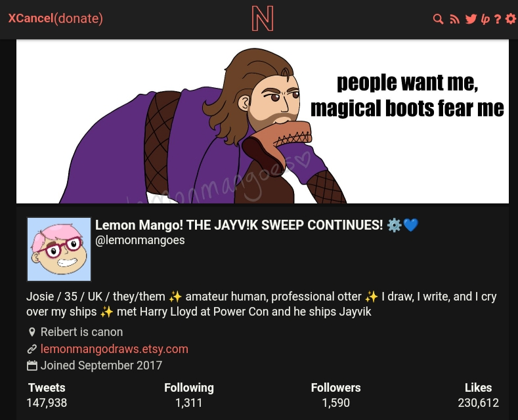
Task: Open profile on Twitter via bird icon
Action: [471, 19]
